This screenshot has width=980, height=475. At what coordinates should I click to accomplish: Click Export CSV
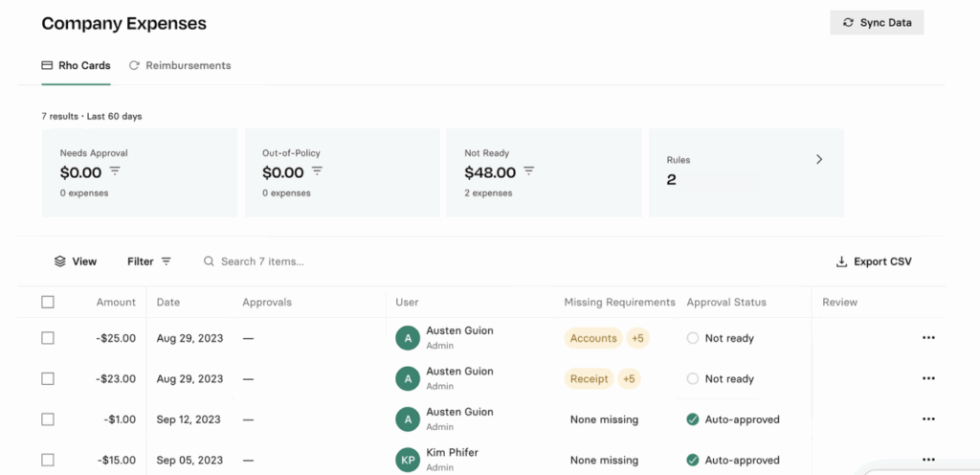click(x=874, y=261)
